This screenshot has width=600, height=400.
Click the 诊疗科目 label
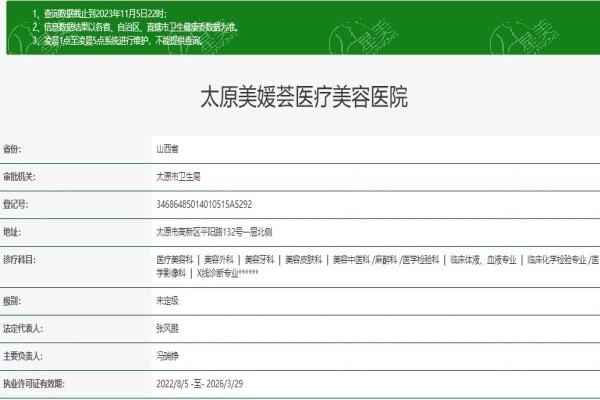pos(19,260)
